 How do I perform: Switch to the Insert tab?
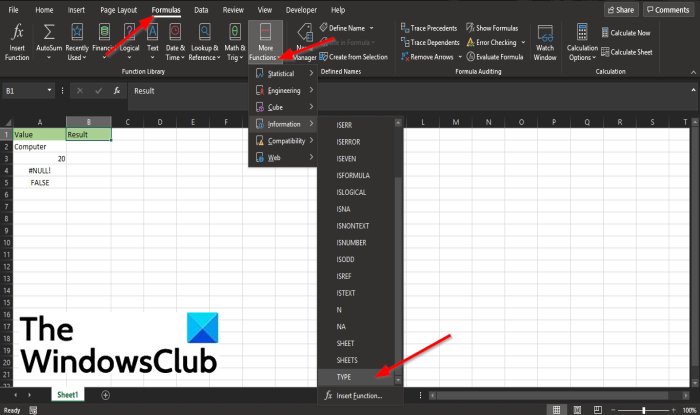(x=76, y=10)
